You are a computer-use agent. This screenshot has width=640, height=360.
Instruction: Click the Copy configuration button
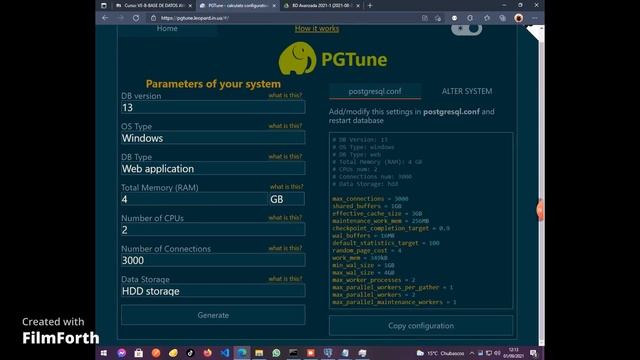pos(421,326)
